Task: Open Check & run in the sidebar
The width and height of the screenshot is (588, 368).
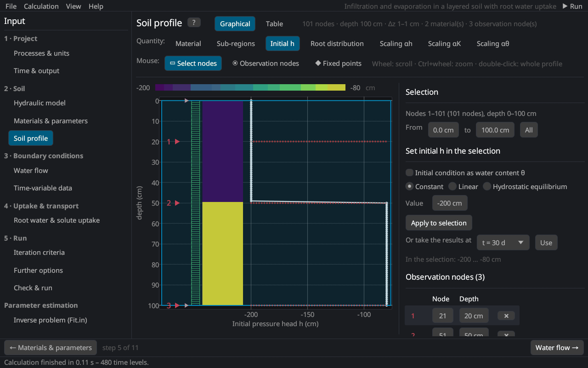Action: [33, 288]
